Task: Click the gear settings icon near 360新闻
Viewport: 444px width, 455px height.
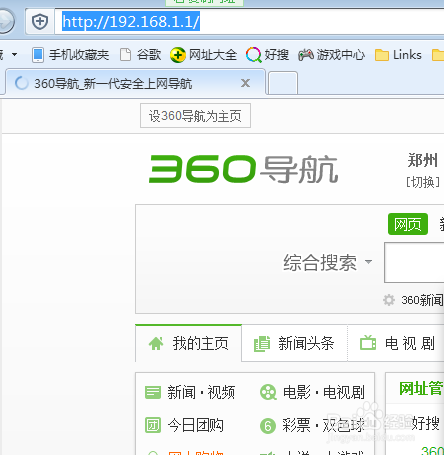Action: click(x=389, y=300)
